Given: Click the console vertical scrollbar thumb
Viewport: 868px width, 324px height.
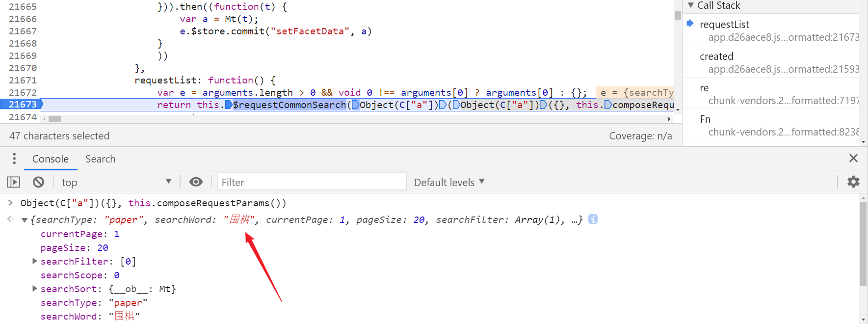Looking at the screenshot, I should (863, 243).
